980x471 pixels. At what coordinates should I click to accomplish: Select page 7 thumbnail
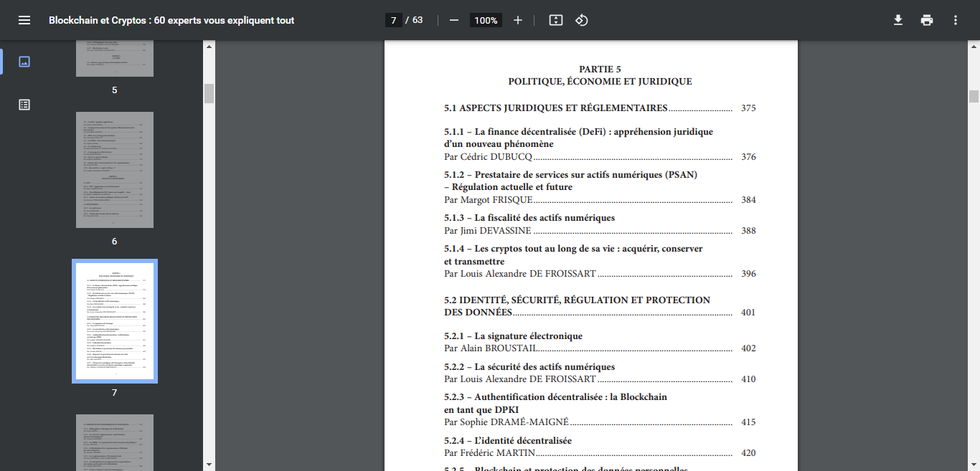115,321
